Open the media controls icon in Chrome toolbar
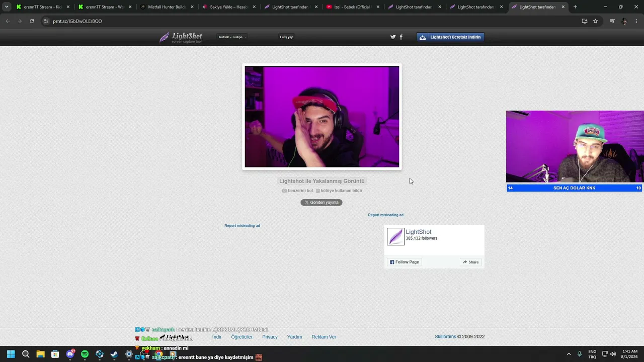 click(612, 21)
